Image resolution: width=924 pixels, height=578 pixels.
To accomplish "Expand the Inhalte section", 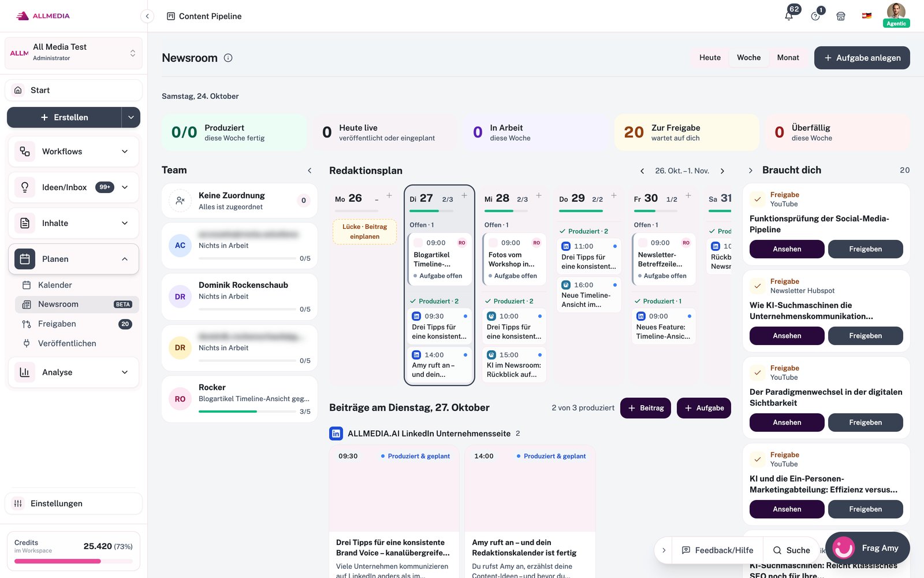I will [73, 223].
